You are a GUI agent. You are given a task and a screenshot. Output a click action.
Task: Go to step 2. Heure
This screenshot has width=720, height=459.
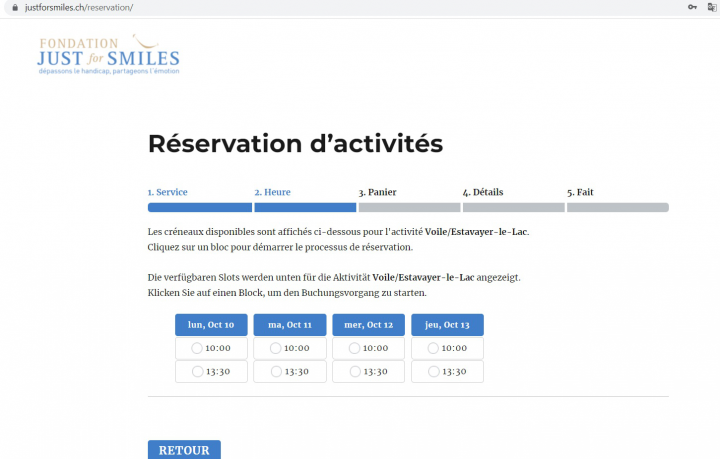[273, 192]
